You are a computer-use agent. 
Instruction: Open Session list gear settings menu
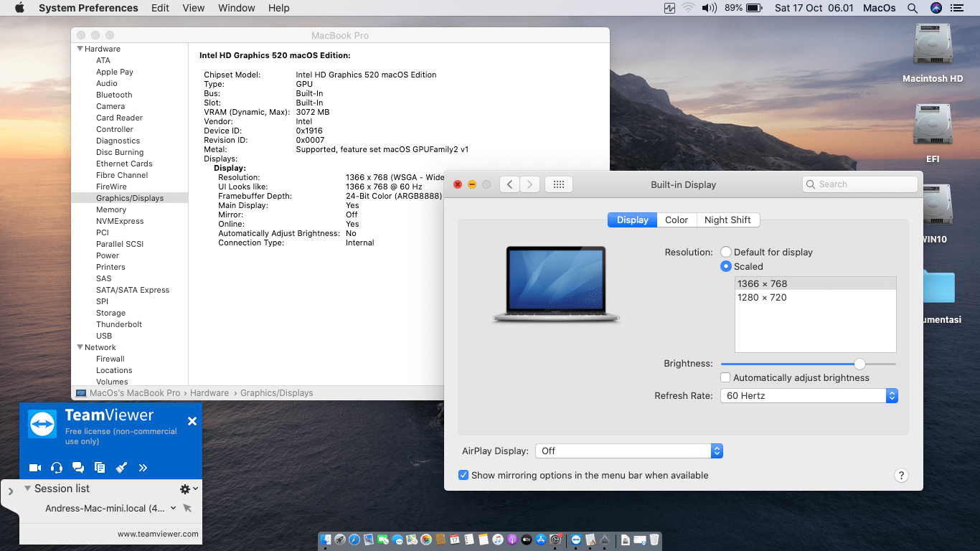189,489
